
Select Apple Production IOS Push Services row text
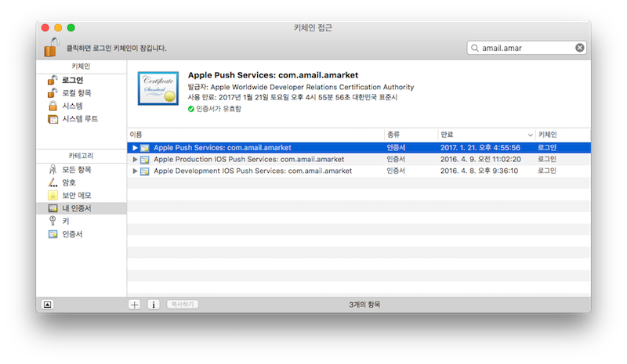pos(248,159)
